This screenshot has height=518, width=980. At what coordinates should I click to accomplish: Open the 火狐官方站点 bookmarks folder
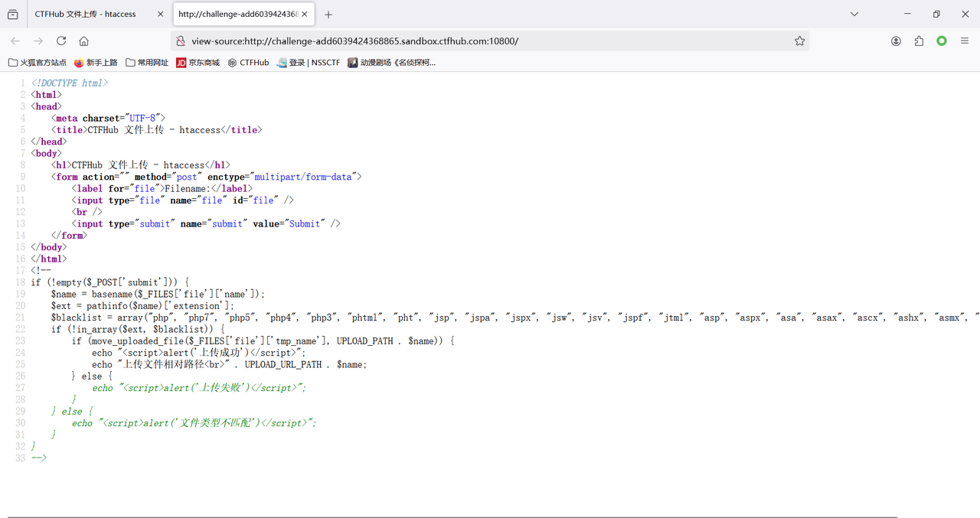coord(38,63)
